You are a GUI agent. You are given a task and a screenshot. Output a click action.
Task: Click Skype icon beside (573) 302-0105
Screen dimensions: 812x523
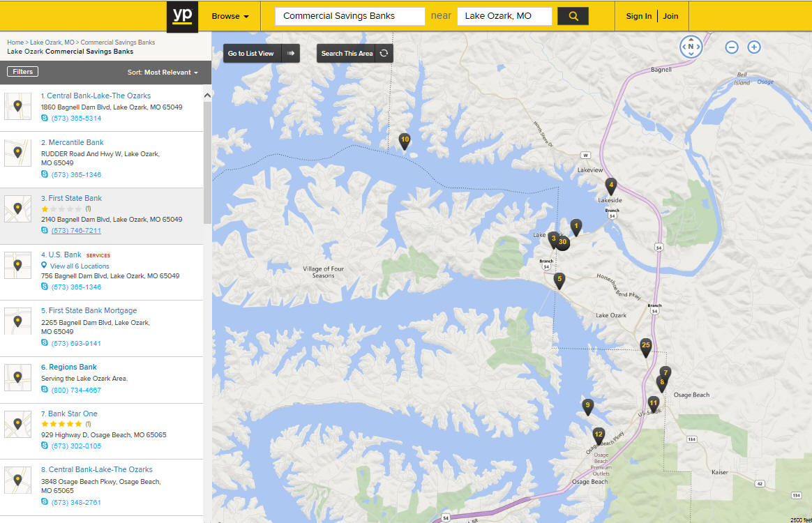tap(45, 446)
